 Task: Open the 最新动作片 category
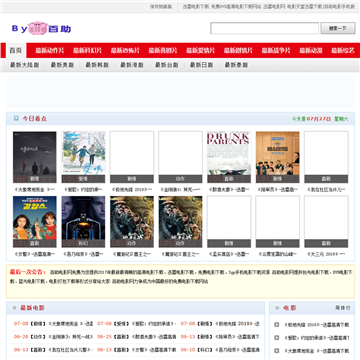pyautogui.click(x=50, y=50)
